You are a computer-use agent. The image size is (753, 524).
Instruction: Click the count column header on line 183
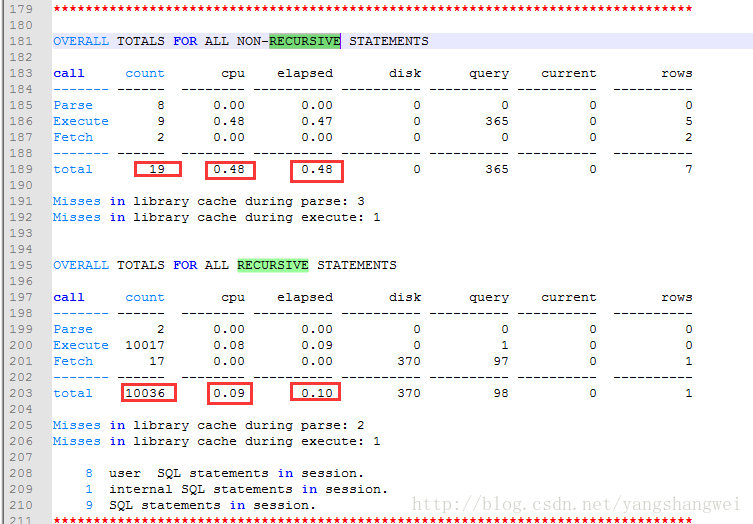[145, 73]
